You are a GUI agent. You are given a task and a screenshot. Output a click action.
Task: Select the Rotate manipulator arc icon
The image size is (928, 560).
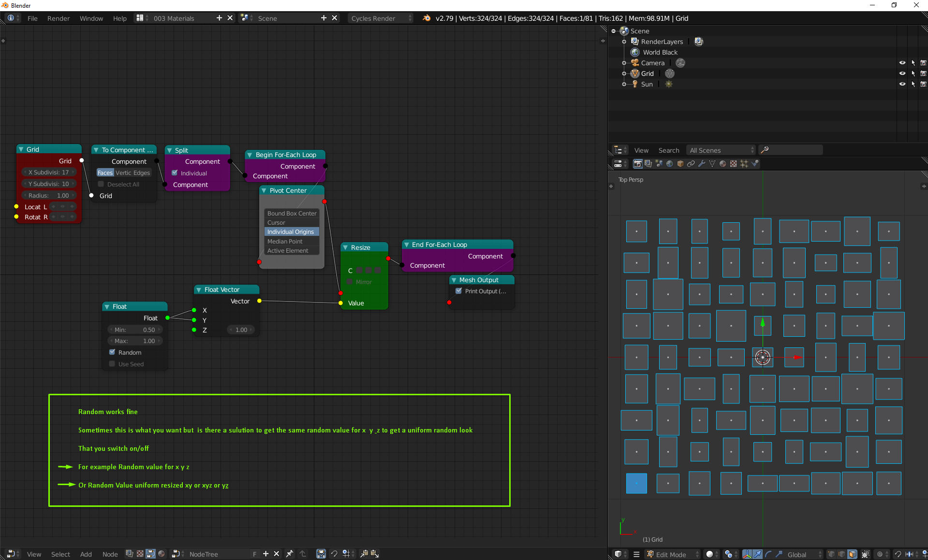pos(768,554)
